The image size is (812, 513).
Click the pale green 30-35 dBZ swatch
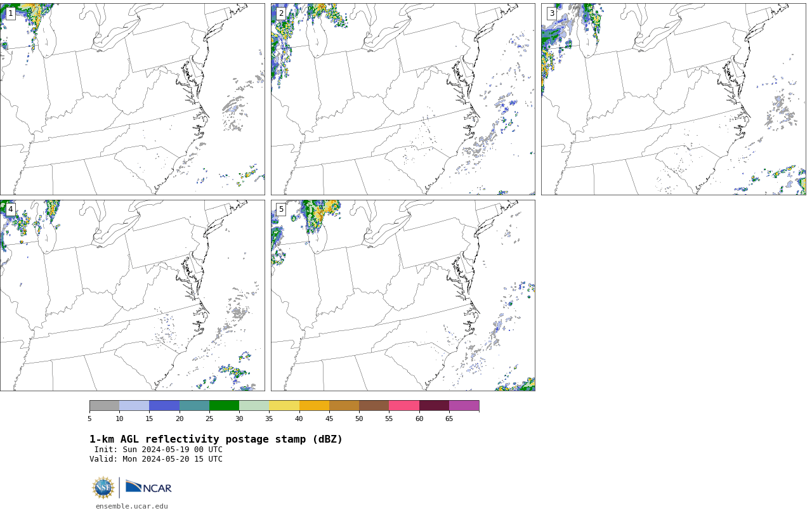(254, 406)
